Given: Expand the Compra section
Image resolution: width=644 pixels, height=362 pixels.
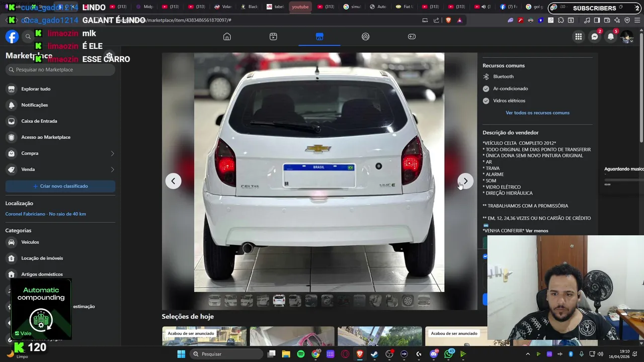Looking at the screenshot, I should point(60,153).
